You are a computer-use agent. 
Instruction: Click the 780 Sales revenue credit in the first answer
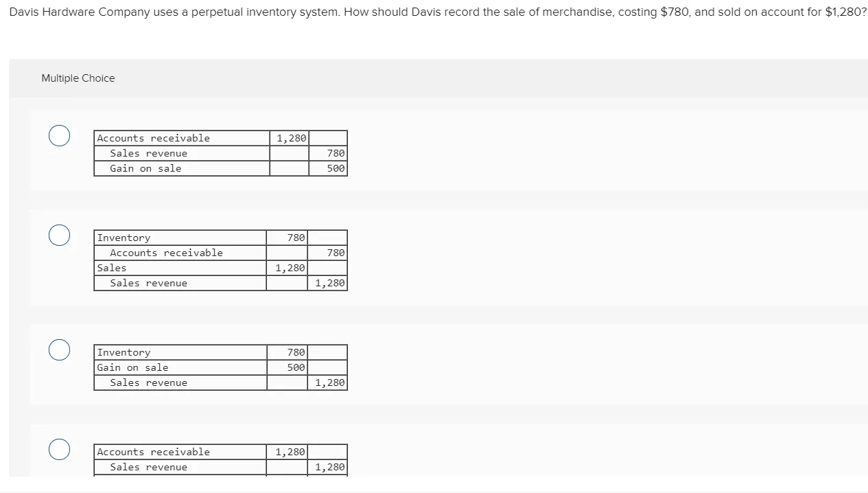[328, 154]
